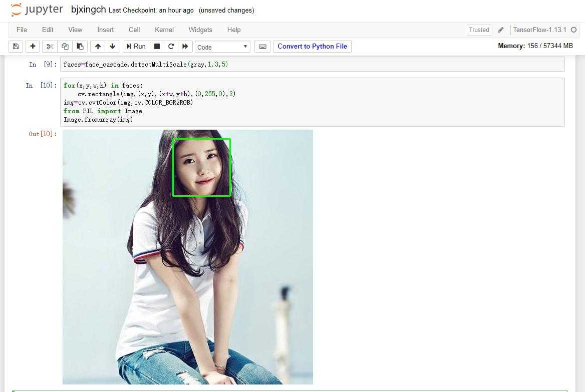Click the save and checkpoint icon
The width and height of the screenshot is (585, 392).
point(16,47)
